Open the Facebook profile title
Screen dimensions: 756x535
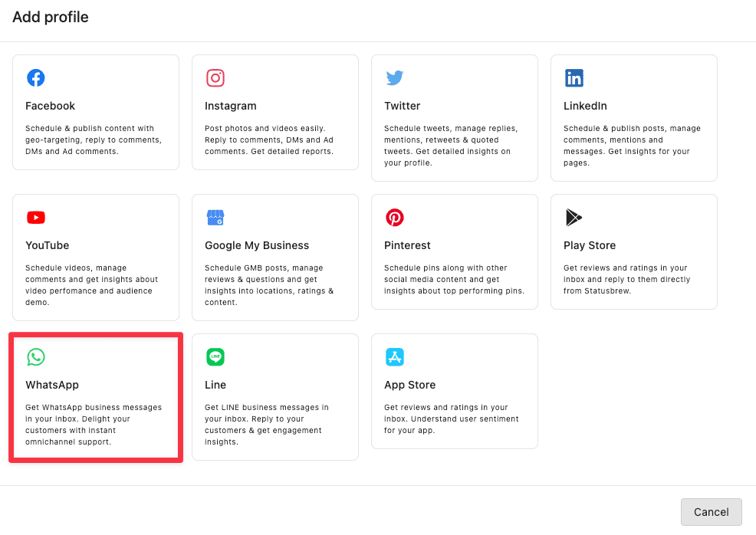click(51, 106)
